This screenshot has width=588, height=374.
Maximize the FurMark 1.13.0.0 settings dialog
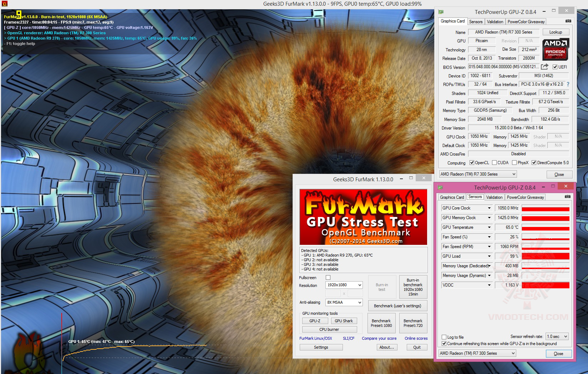[x=411, y=178]
